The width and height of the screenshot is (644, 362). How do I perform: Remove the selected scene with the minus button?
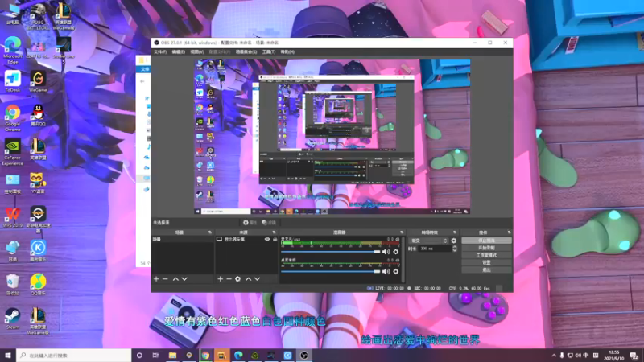click(x=165, y=279)
